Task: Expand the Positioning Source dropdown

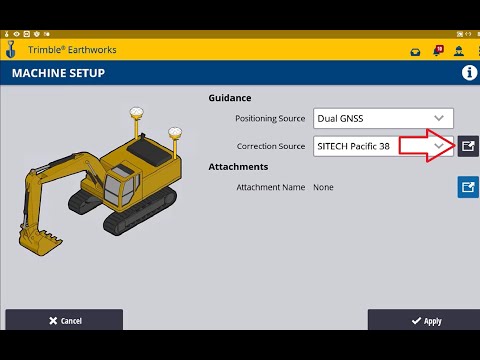Action: [383, 118]
